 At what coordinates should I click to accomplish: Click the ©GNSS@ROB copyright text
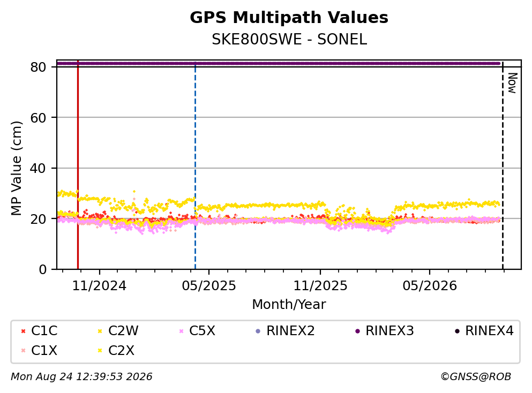[x=476, y=377]
